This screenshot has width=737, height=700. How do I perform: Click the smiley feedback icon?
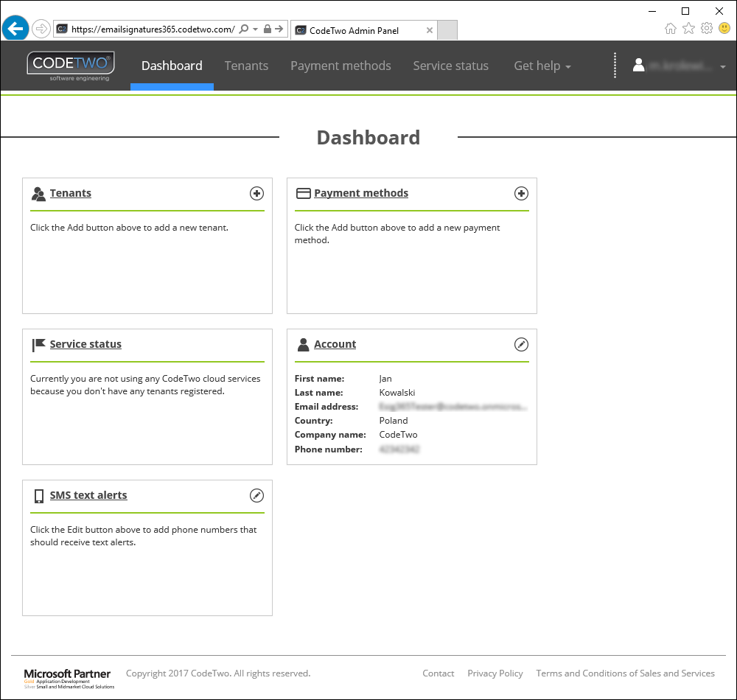(x=724, y=28)
